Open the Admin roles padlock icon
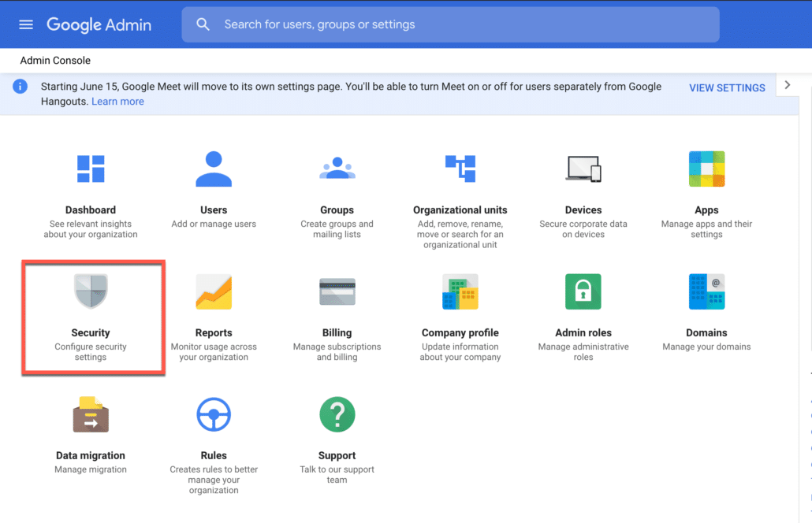The image size is (812, 523). coord(583,291)
